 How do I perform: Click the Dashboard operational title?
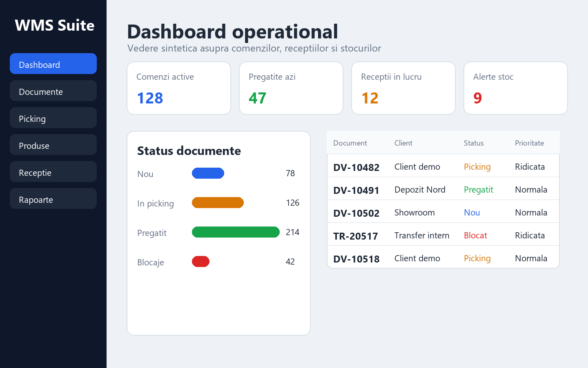pyautogui.click(x=233, y=31)
